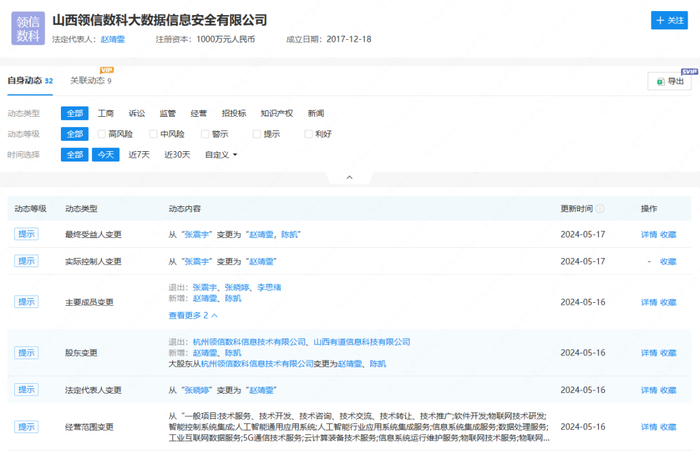Select 近7天 time range

click(139, 155)
